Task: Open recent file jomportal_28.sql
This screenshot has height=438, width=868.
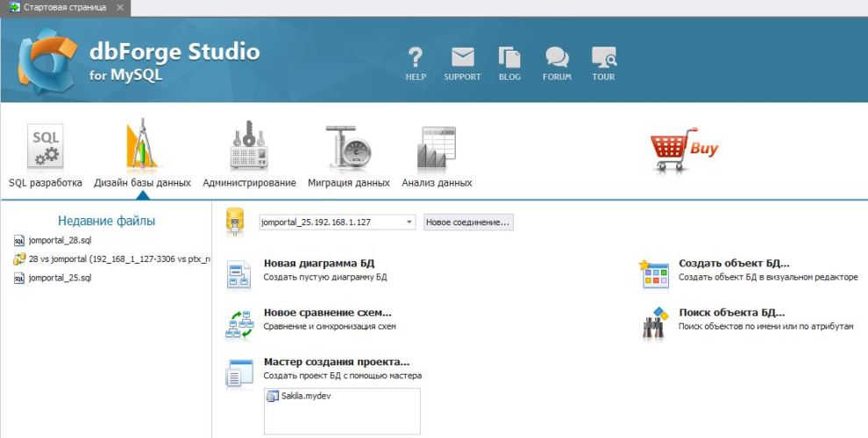Action: click(59, 239)
